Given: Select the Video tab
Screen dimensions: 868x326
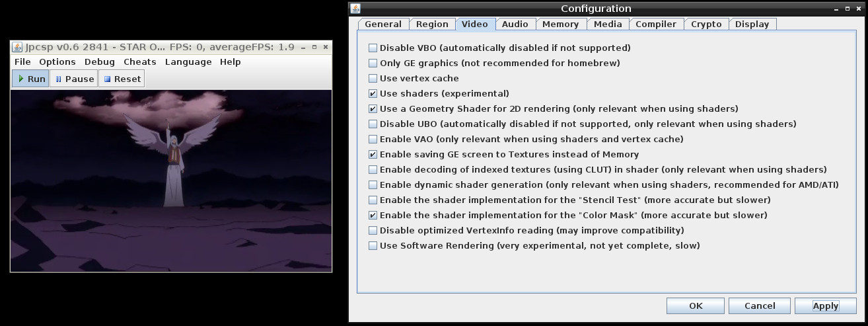Looking at the screenshot, I should (x=475, y=24).
